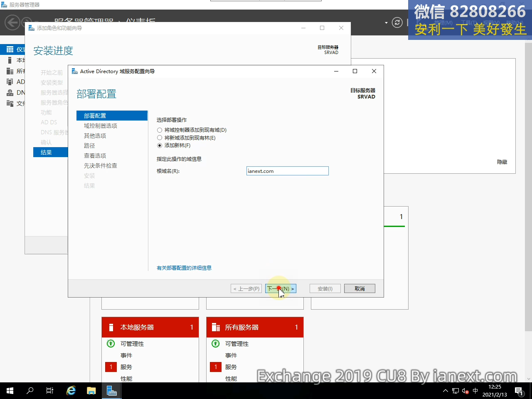The image size is (532, 399).
Task: Select the 'Add a new forest' radio button
Action: pyautogui.click(x=160, y=145)
